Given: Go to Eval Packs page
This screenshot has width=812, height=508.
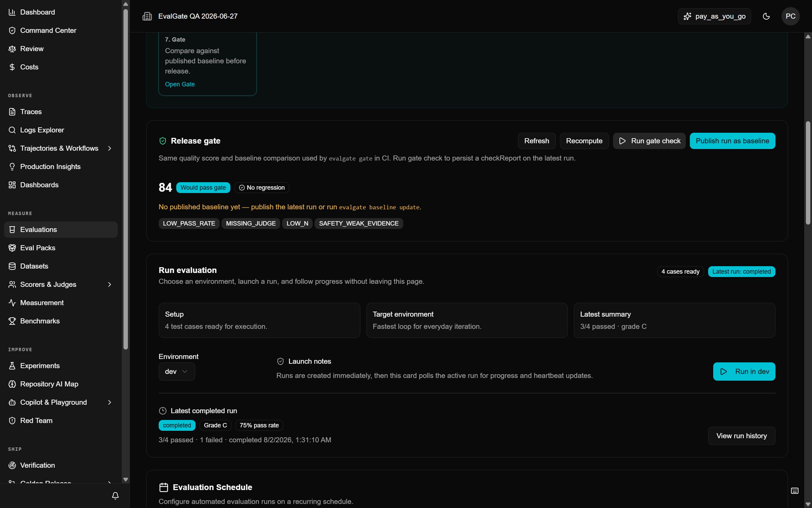Looking at the screenshot, I should point(61,248).
